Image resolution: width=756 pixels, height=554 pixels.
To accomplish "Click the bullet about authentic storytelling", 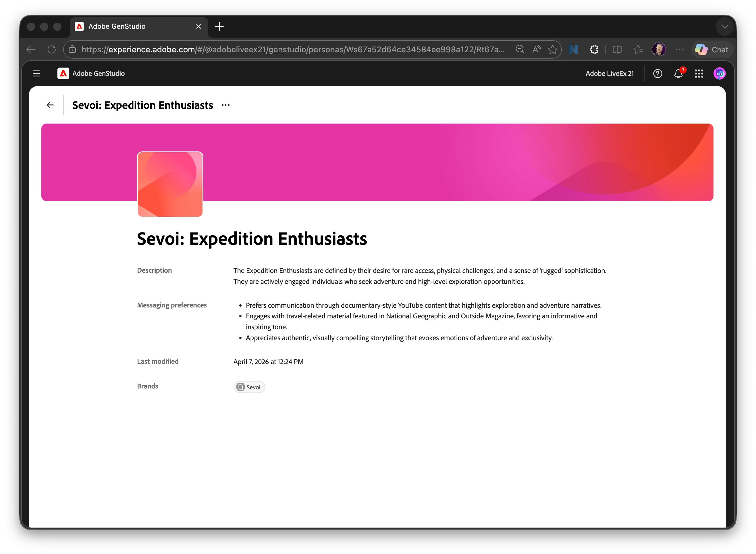I will 399,338.
